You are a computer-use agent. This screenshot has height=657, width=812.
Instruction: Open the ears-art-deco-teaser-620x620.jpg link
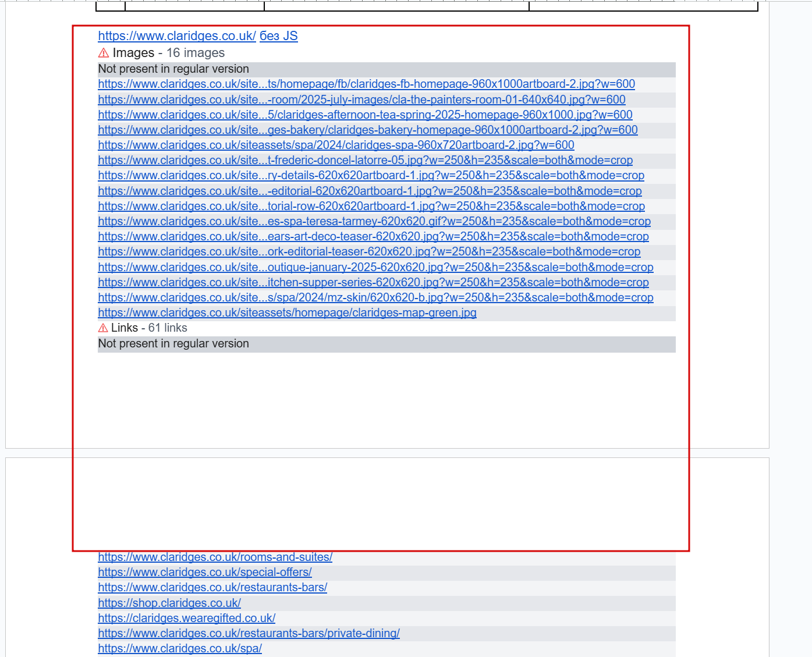pyautogui.click(x=373, y=237)
